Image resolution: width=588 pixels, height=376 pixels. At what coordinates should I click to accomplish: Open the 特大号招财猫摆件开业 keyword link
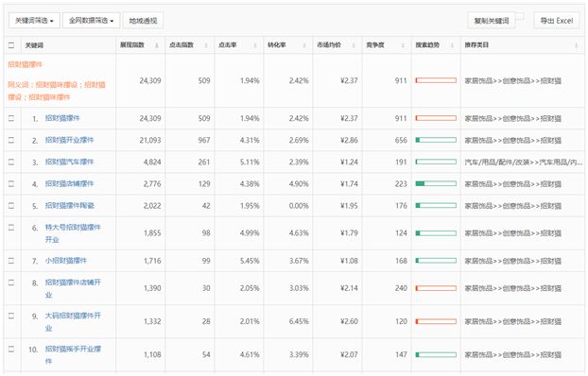pyautogui.click(x=73, y=233)
